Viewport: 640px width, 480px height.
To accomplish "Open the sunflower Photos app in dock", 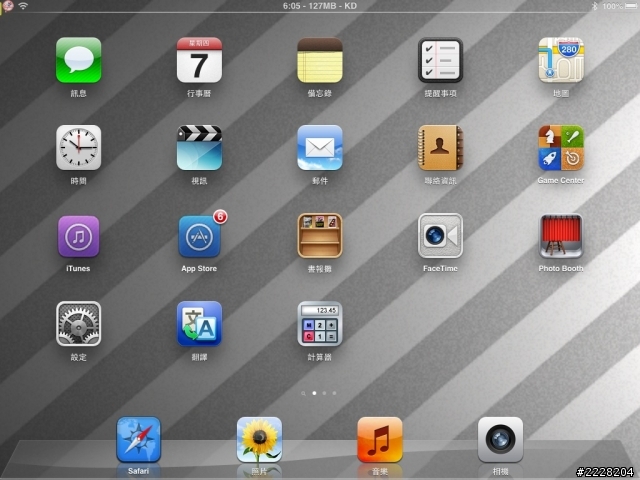I will pyautogui.click(x=259, y=439).
